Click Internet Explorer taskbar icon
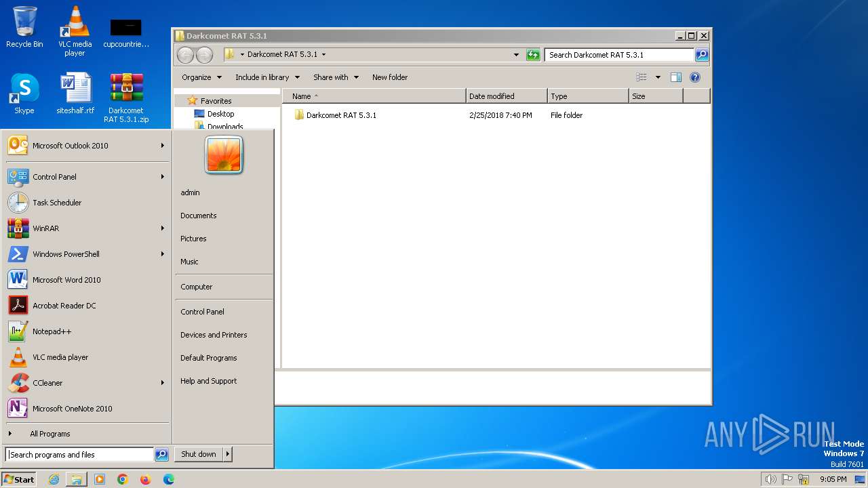Viewport: 868px width, 488px height. tap(54, 479)
